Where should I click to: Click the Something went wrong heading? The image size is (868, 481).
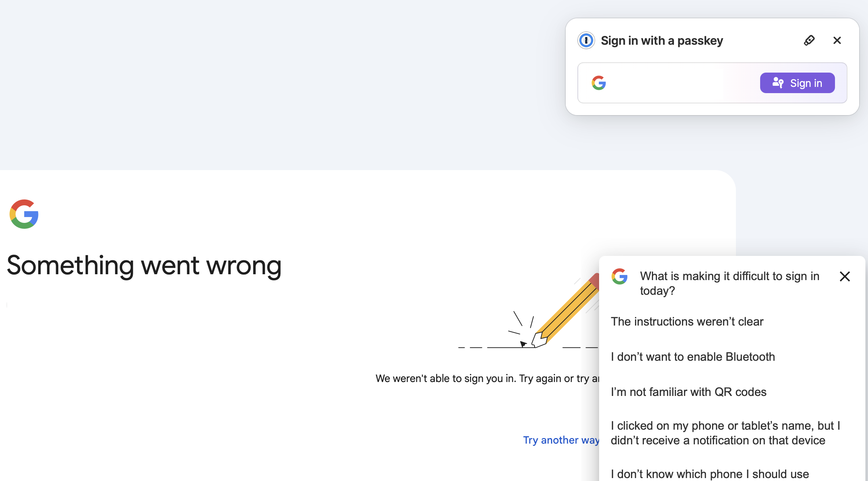point(144,266)
